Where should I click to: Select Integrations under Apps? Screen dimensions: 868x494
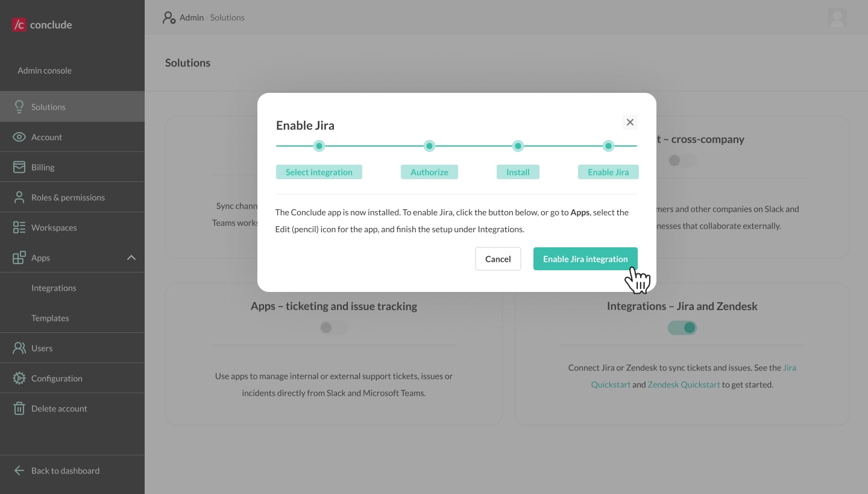pos(54,288)
